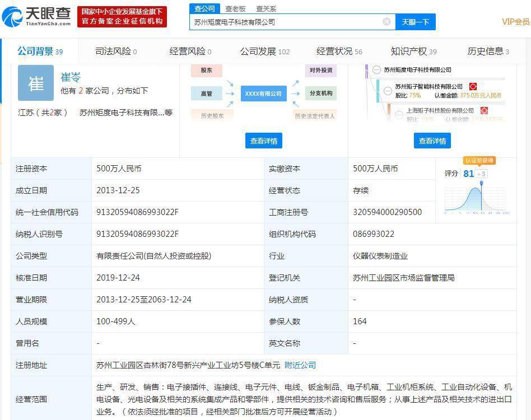Click 查看详情 under the relationship diagram

click(x=263, y=141)
